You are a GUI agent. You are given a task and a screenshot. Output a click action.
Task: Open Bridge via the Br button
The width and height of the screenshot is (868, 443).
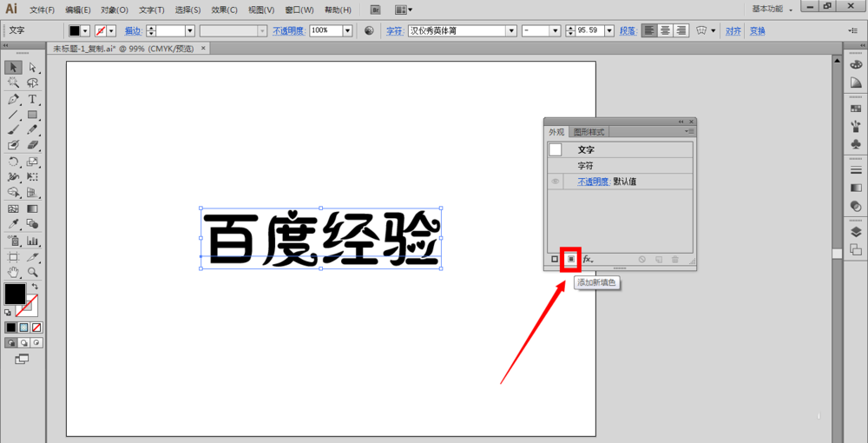tap(376, 10)
